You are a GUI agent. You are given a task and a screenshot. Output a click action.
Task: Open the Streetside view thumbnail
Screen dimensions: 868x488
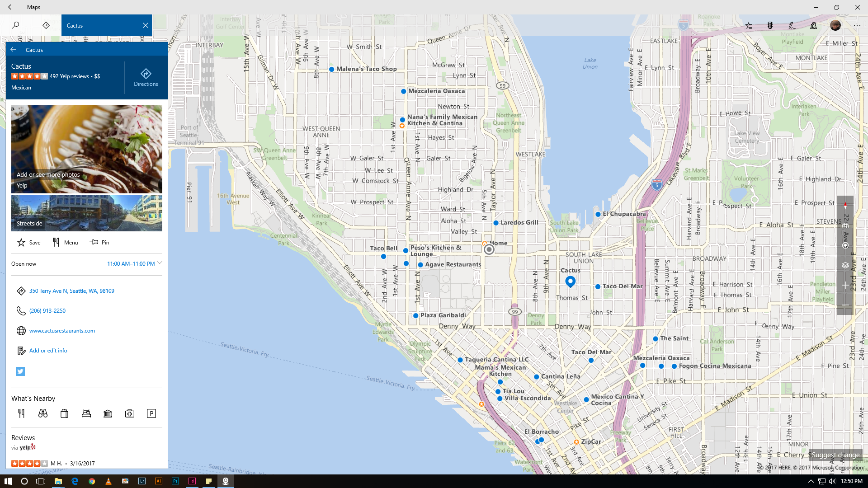click(x=87, y=213)
